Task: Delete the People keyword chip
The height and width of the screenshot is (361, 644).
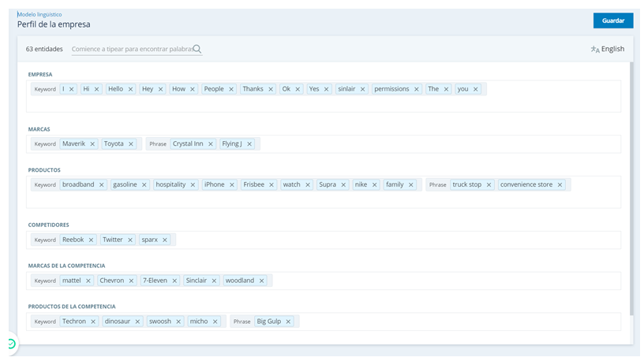Action: point(230,89)
